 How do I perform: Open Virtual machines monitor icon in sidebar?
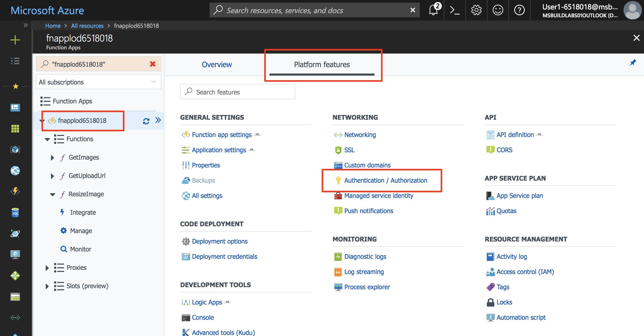[x=15, y=254]
